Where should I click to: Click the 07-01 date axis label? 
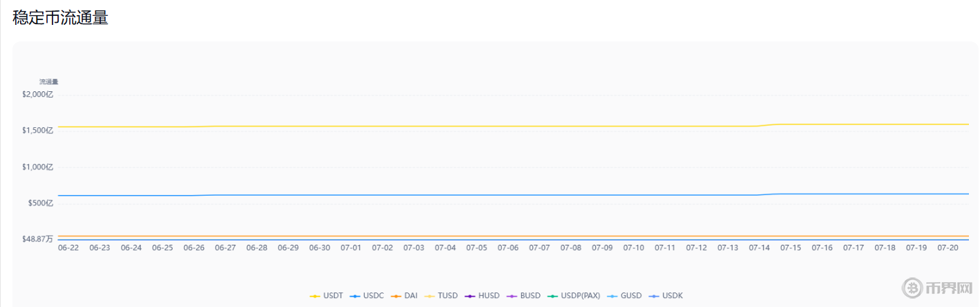click(351, 248)
